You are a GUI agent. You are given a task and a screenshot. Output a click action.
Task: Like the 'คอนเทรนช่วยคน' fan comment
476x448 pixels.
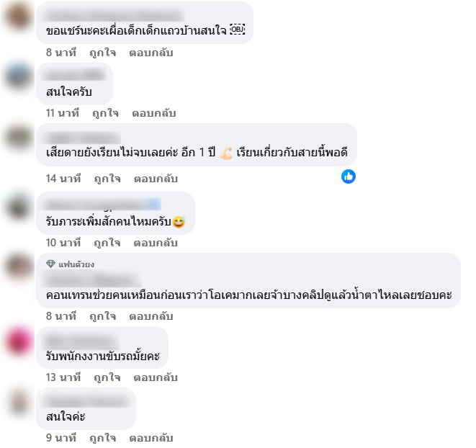pyautogui.click(x=102, y=316)
